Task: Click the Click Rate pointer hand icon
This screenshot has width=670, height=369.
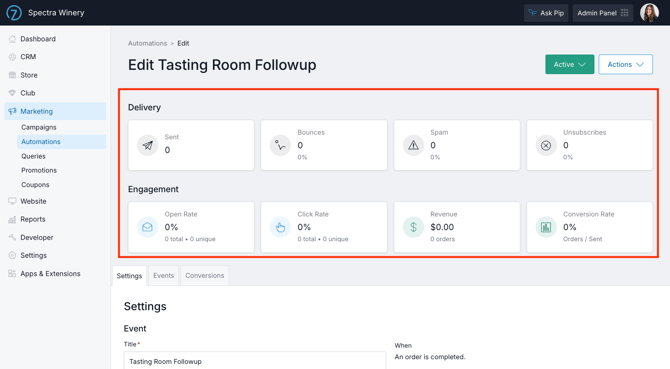Action: tap(280, 227)
